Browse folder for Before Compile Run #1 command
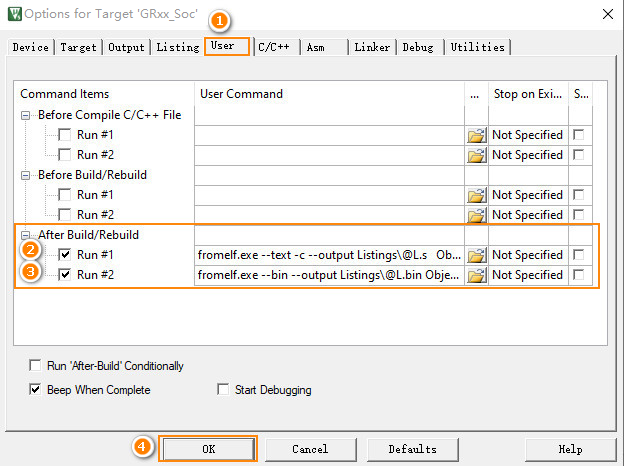 (x=476, y=135)
